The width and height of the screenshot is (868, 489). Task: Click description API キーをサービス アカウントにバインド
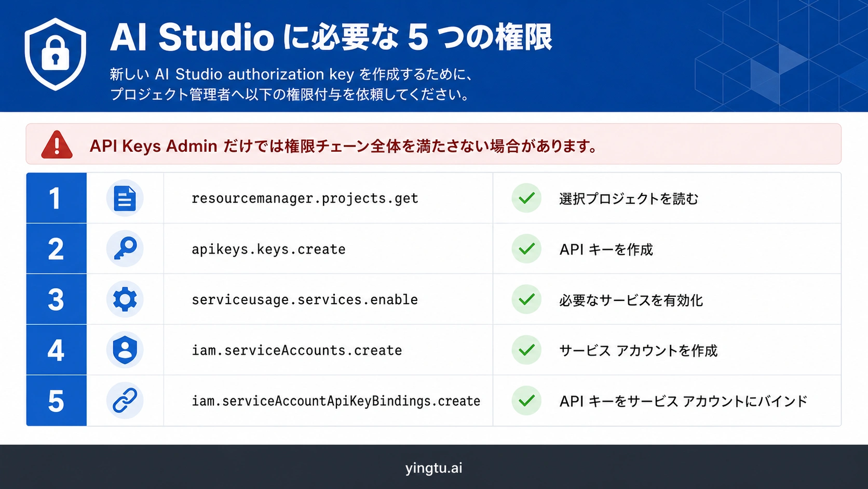(683, 401)
